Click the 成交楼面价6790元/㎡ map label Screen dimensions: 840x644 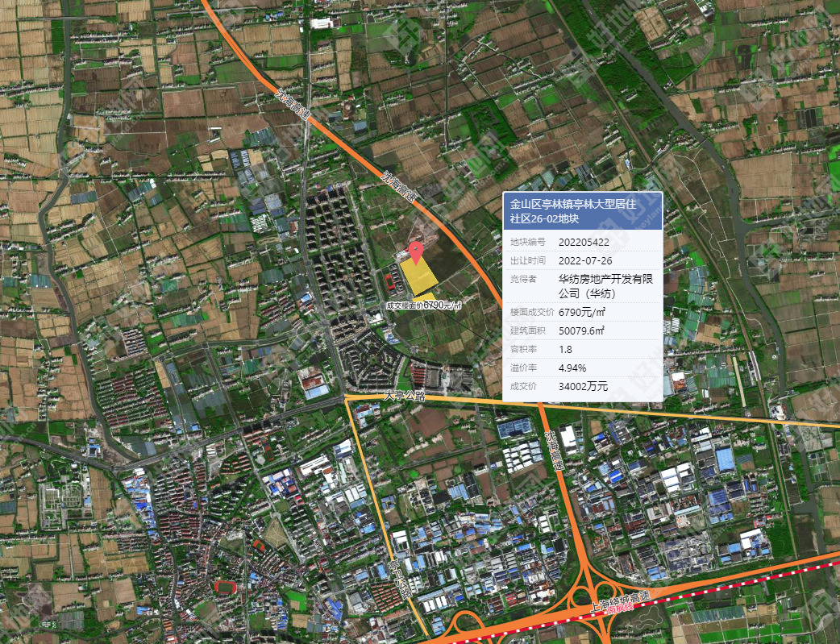pyautogui.click(x=424, y=305)
